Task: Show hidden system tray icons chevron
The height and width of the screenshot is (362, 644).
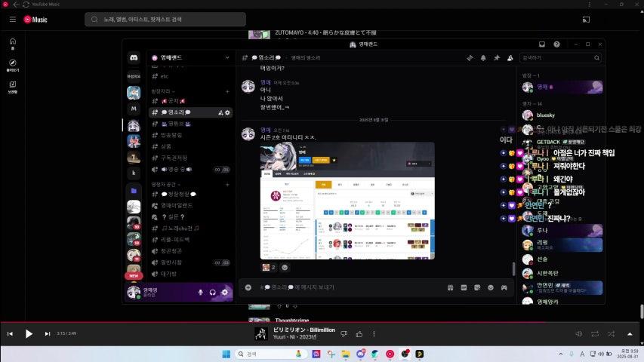Action: [561, 354]
